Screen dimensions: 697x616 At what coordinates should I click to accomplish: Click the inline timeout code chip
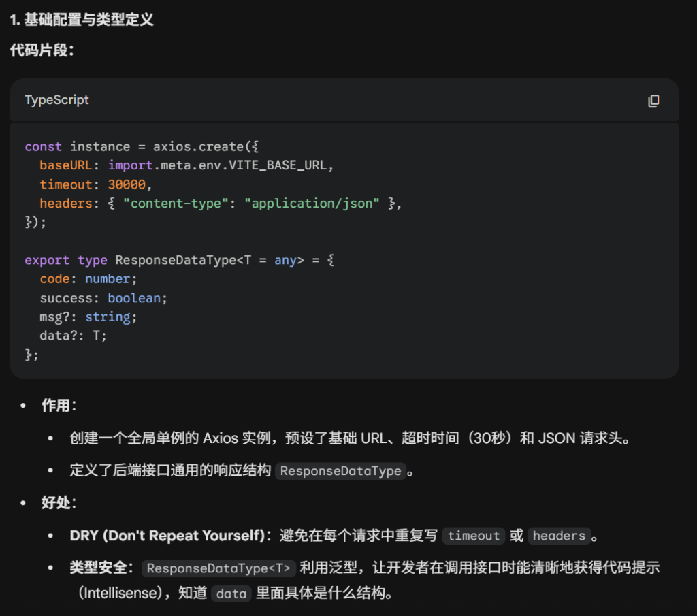474,536
